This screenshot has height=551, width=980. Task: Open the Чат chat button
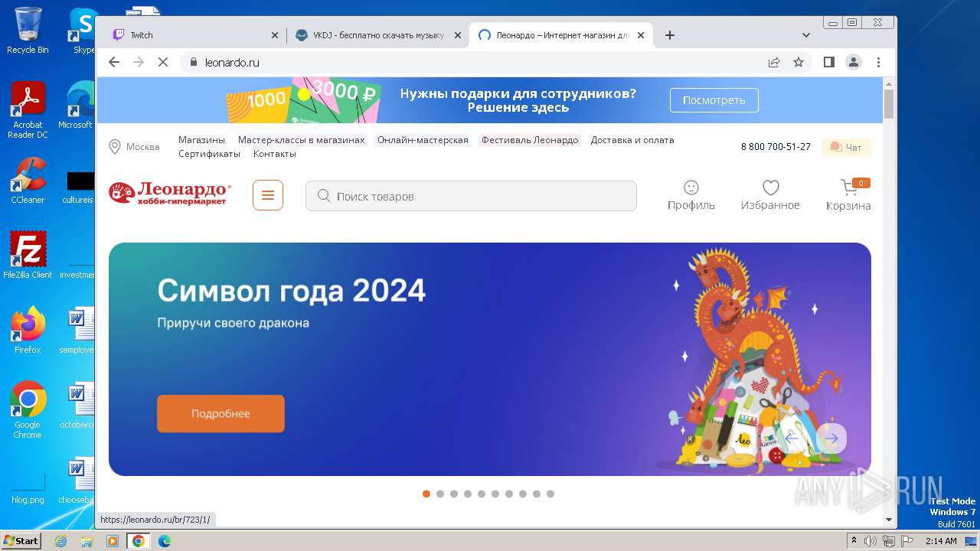click(846, 147)
